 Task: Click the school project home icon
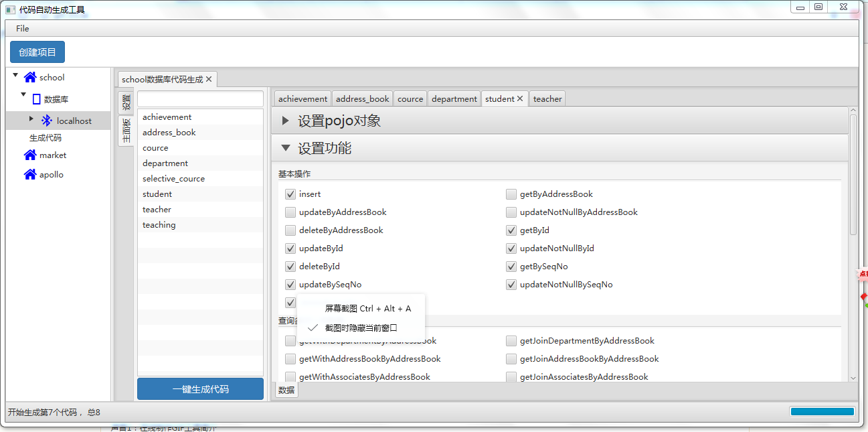click(x=30, y=77)
